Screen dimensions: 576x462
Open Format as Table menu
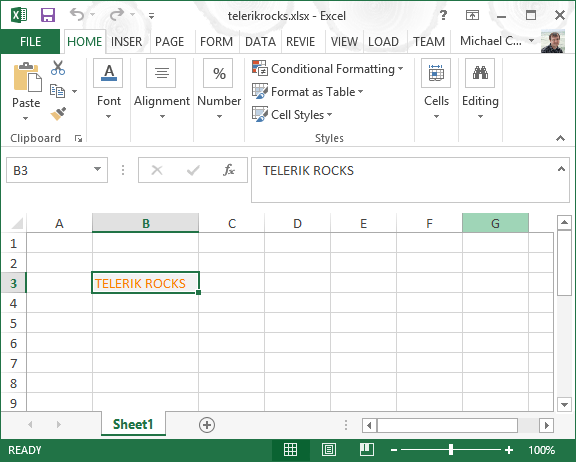[308, 91]
